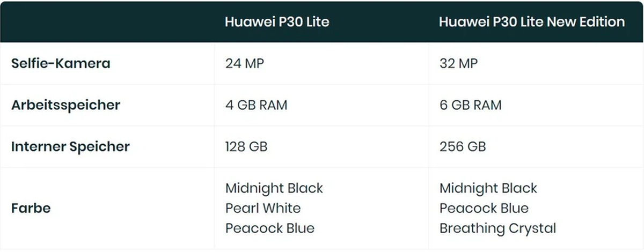
Task: Select the 4 GB RAM value
Action: pyautogui.click(x=257, y=105)
